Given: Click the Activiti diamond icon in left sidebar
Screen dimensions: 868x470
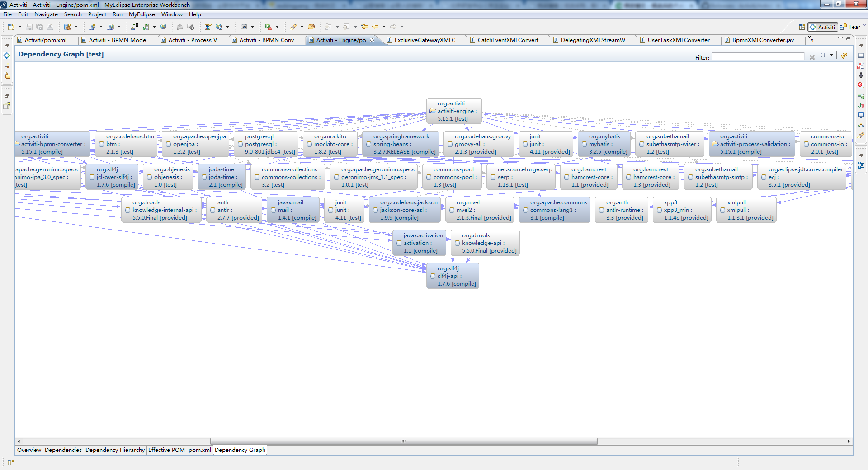Looking at the screenshot, I should pos(7,56).
